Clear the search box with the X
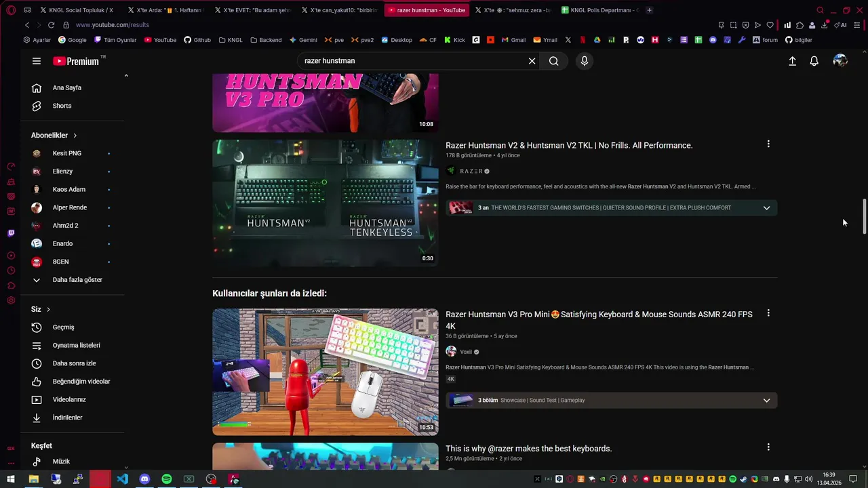This screenshot has height=488, width=868. point(532,61)
